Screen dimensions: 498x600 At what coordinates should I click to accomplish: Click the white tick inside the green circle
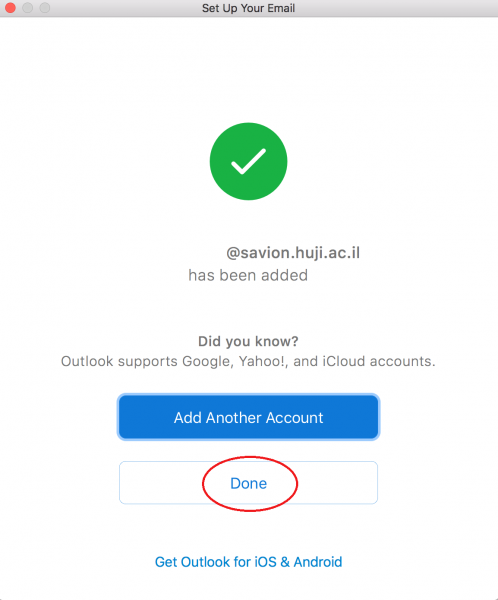248,161
